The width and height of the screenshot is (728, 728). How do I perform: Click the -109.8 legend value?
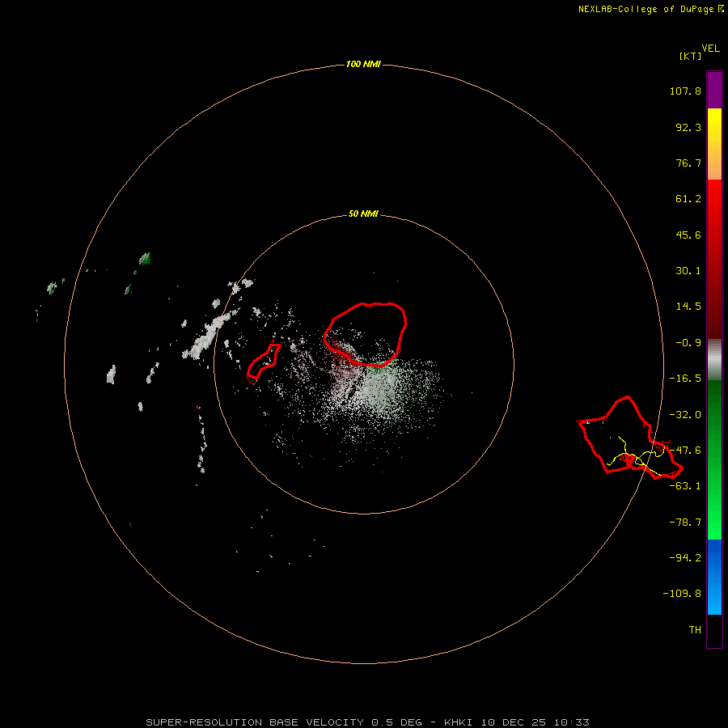point(682,594)
